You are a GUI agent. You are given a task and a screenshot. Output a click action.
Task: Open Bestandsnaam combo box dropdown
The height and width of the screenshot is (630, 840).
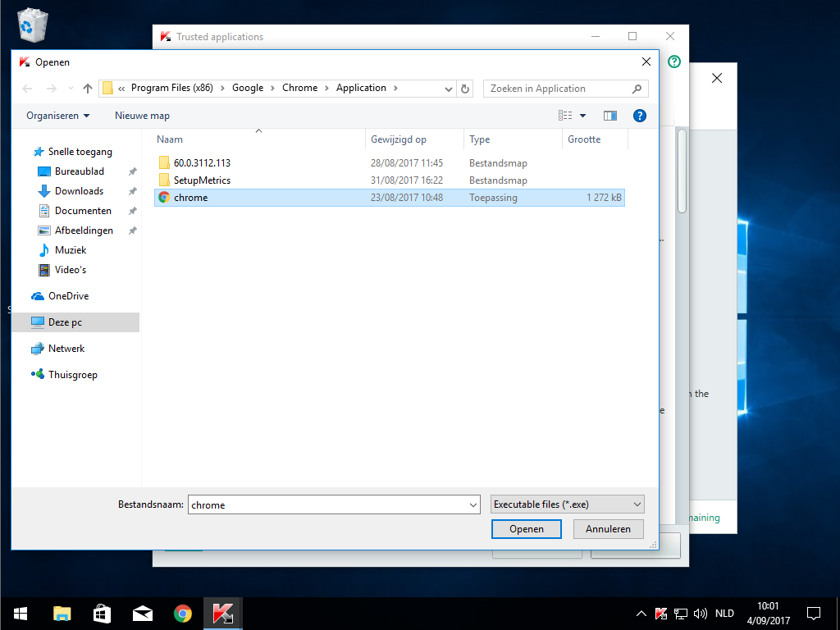pos(473,504)
